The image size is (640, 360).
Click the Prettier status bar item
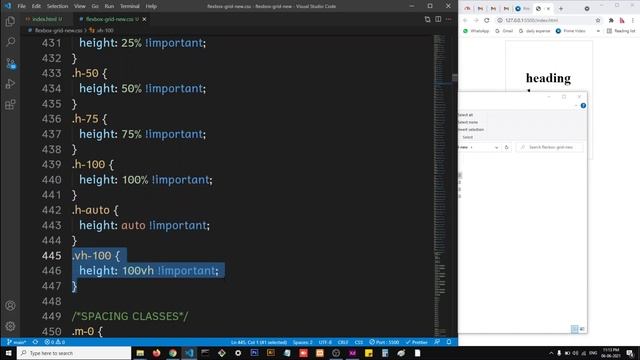tap(417, 342)
